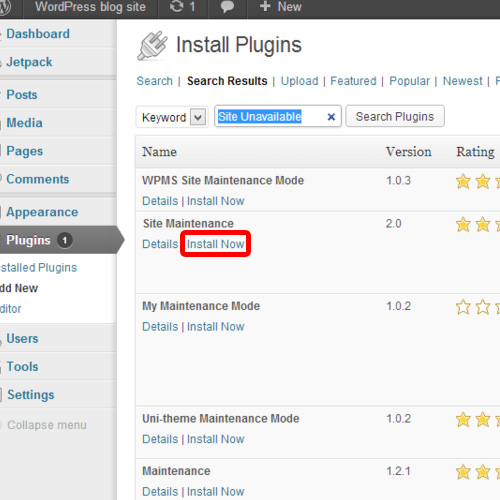Select the Search Results tab
This screenshot has width=500, height=500.
click(227, 81)
